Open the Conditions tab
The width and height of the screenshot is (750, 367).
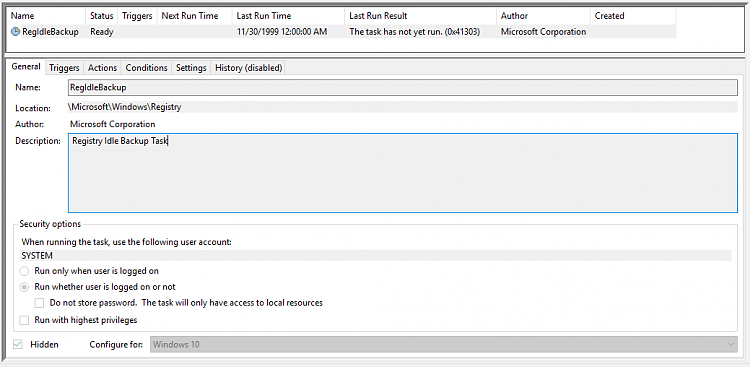point(146,68)
